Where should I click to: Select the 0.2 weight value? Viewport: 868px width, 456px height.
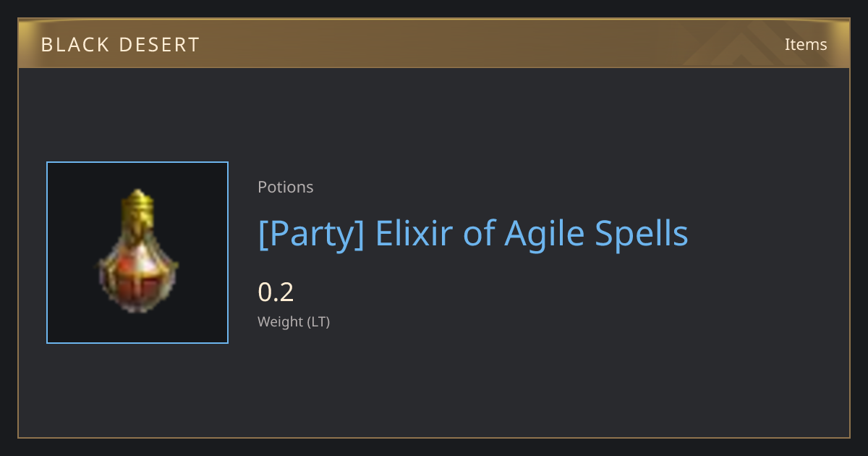[x=276, y=292]
